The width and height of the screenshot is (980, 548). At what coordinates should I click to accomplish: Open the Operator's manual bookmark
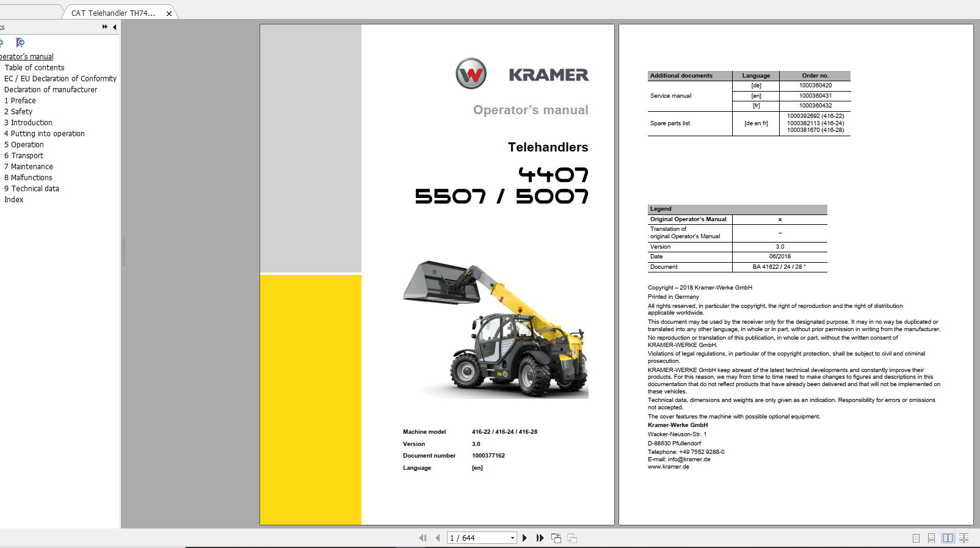click(27, 57)
